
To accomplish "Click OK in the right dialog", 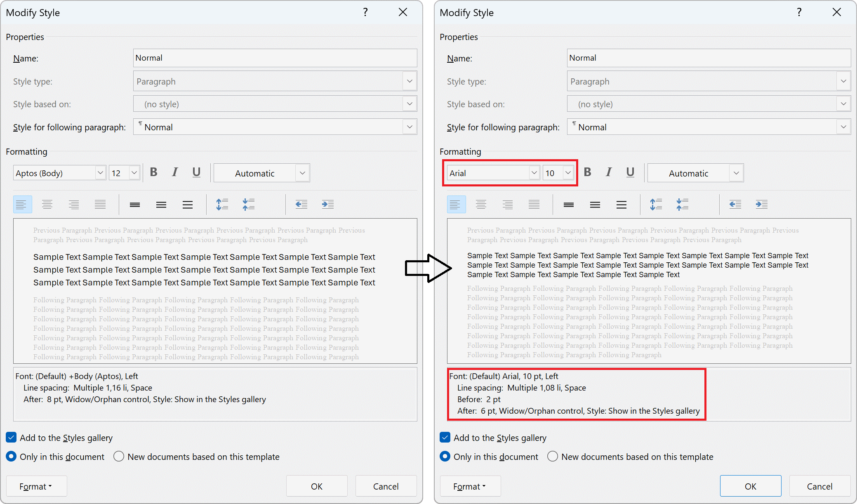I will pyautogui.click(x=750, y=486).
